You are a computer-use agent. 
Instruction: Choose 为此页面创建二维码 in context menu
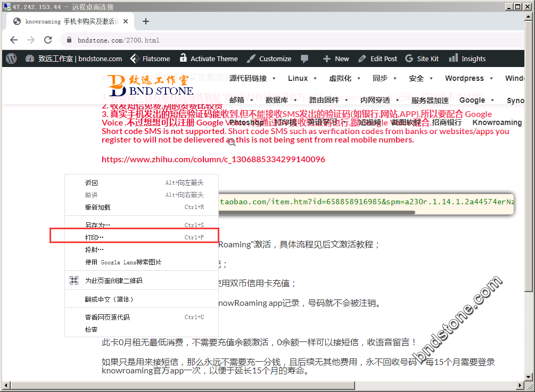142,280
